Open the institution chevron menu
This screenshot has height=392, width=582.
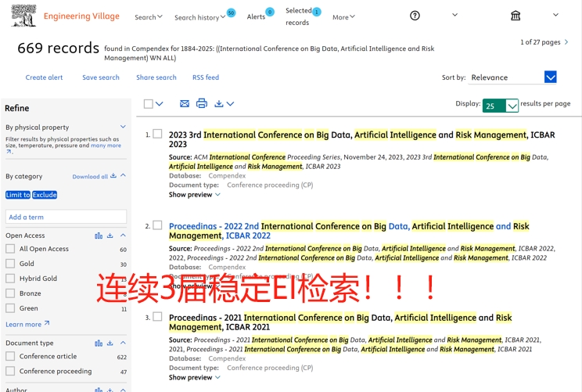(x=555, y=15)
